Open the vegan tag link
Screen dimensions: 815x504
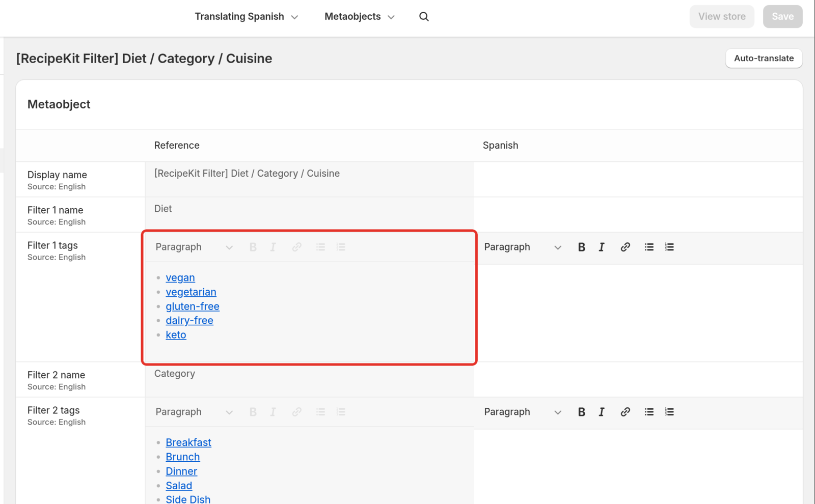pyautogui.click(x=180, y=277)
